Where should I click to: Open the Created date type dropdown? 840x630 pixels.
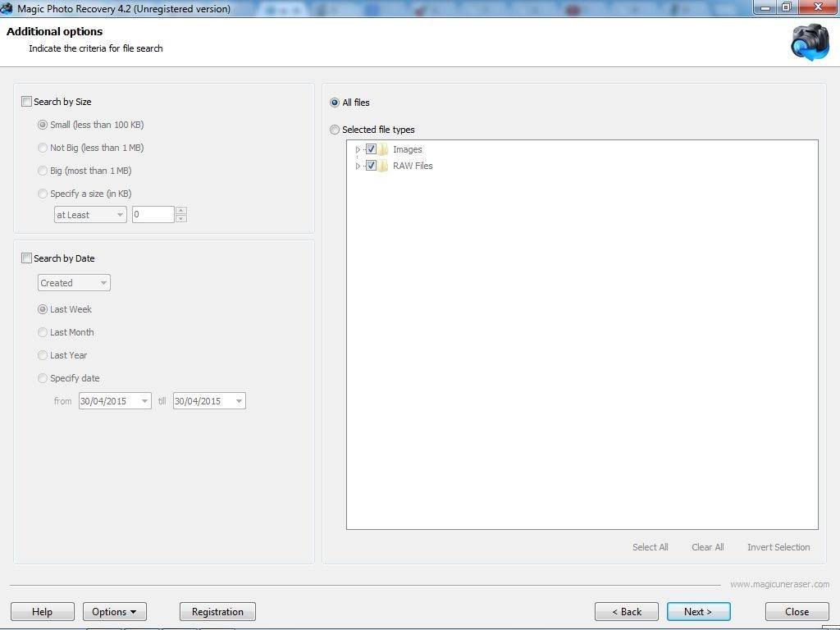pos(74,283)
